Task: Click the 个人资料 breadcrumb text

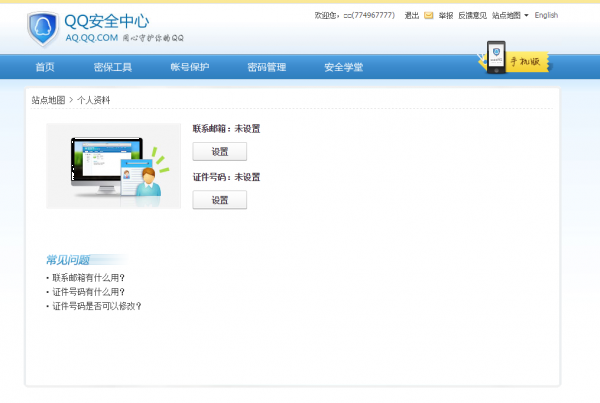Action: coord(94,100)
